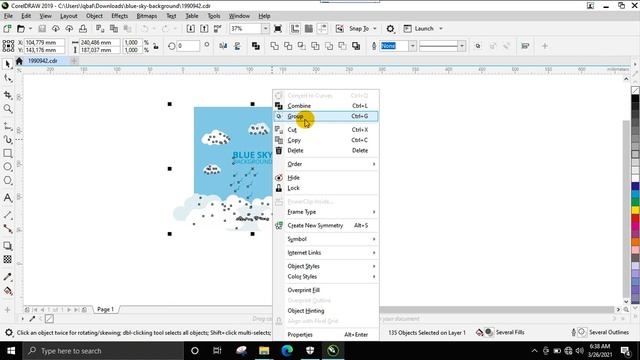Click Mirror horizontally icon
The height and width of the screenshot is (360, 640).
pos(223,46)
